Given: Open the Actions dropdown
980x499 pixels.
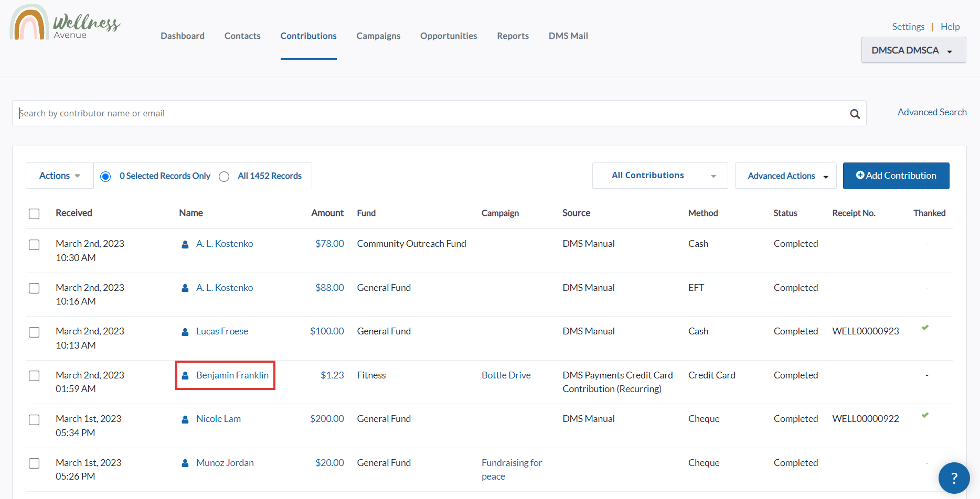Looking at the screenshot, I should click(x=59, y=176).
